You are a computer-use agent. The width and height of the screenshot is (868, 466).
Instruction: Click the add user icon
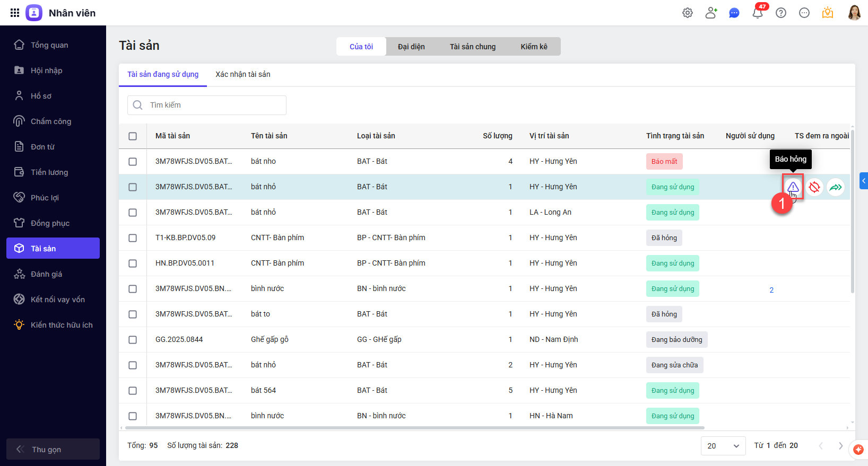pos(711,13)
